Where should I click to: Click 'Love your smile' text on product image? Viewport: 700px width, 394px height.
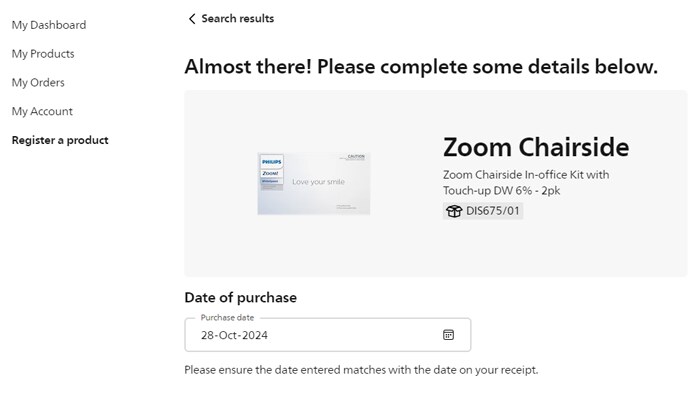point(318,182)
